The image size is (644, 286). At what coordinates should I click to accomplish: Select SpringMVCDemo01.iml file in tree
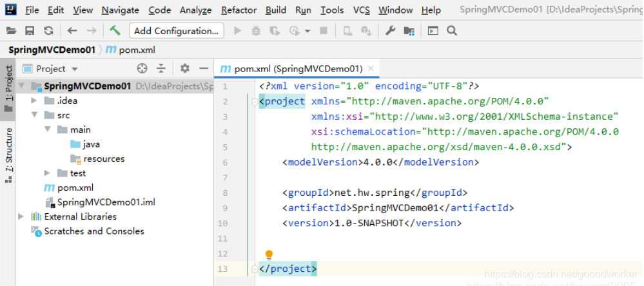100,202
